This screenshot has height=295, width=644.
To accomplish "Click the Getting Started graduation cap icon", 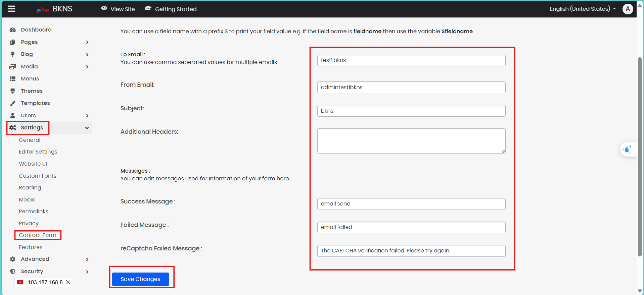I will coord(148,8).
